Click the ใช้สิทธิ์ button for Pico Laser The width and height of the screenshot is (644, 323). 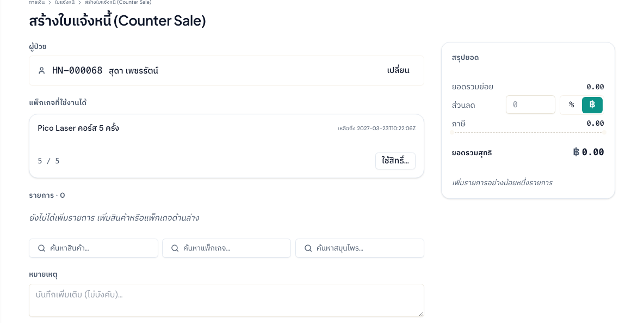click(395, 161)
